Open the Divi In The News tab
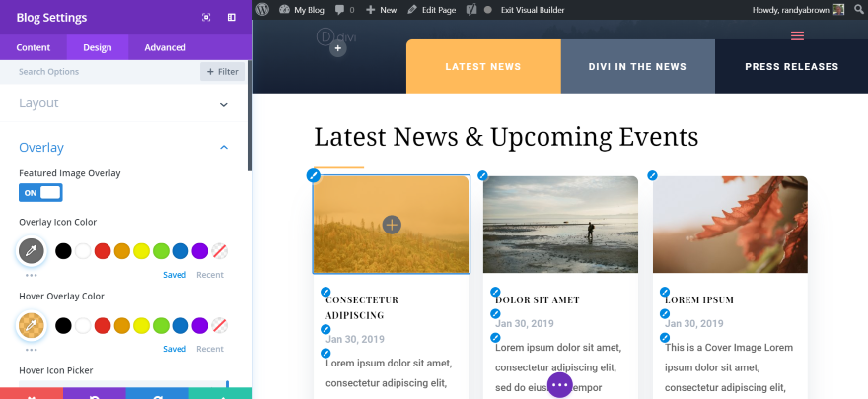The height and width of the screenshot is (399, 868). pos(638,66)
